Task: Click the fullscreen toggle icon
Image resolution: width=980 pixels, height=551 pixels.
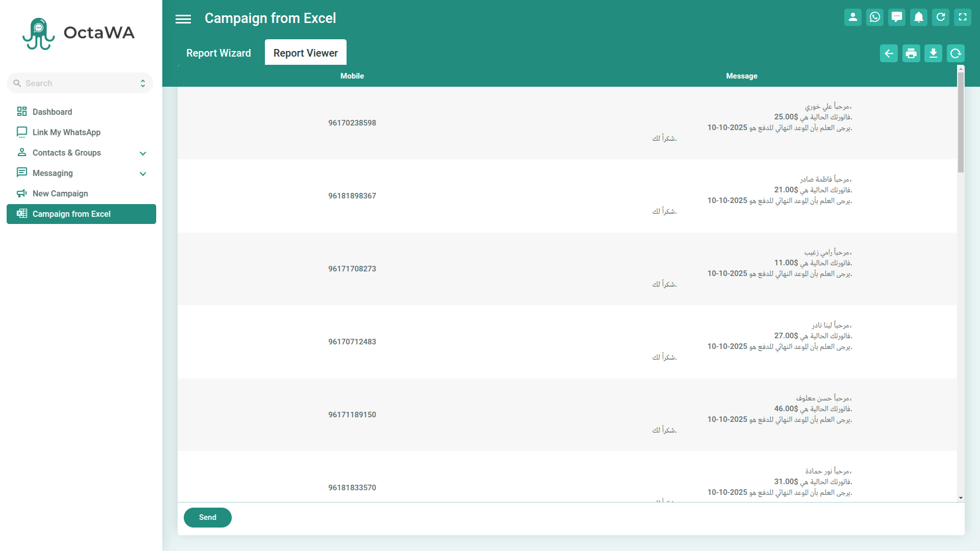Action: point(962,17)
